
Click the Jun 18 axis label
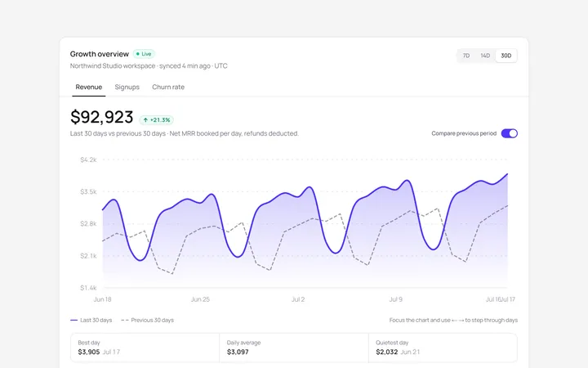(x=102, y=299)
